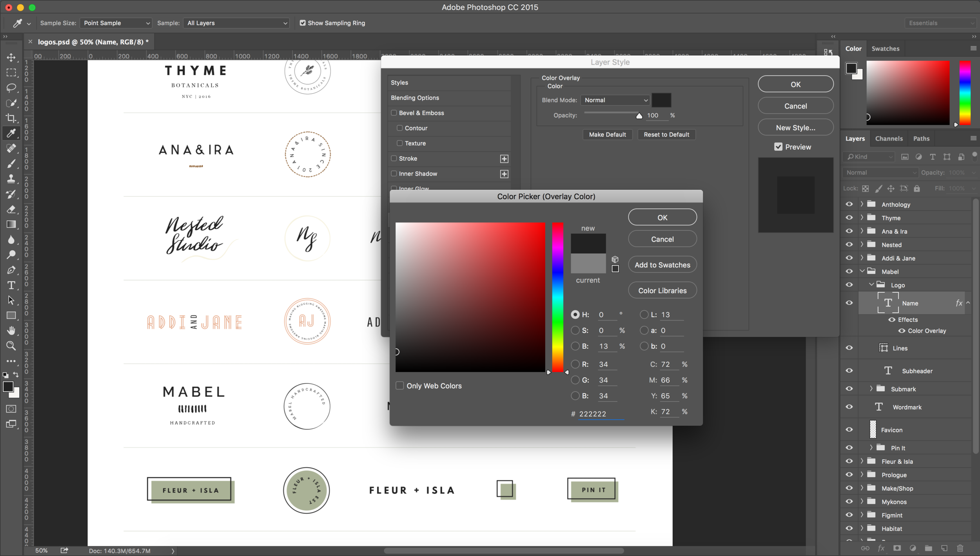Select the logos.psd document tab

[x=93, y=42]
